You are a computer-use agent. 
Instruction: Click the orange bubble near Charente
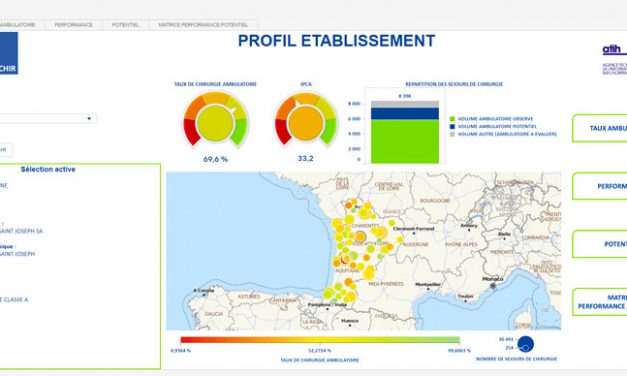360,237
